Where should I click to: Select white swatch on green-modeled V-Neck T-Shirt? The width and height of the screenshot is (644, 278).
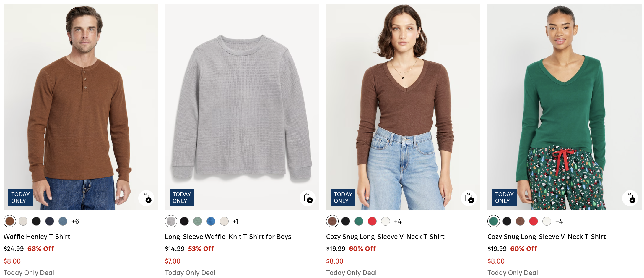click(x=547, y=221)
